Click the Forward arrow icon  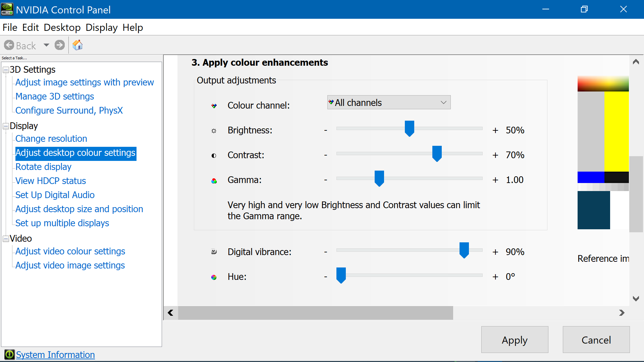[x=60, y=45]
